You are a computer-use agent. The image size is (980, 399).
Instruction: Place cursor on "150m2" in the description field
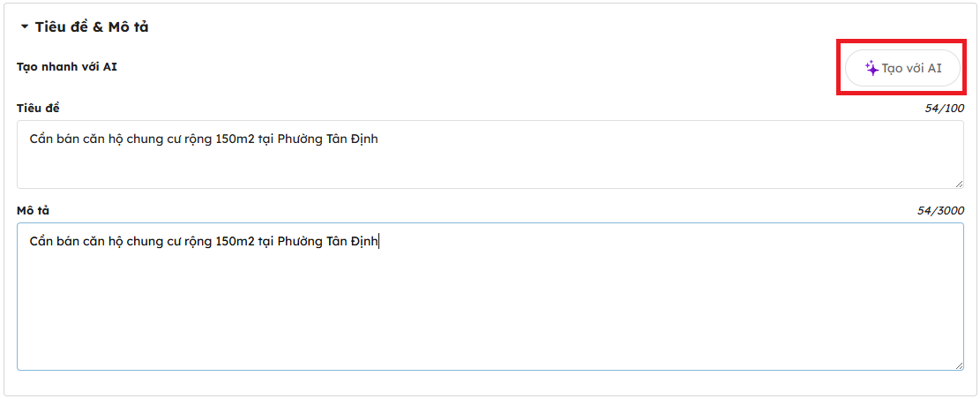tap(235, 241)
